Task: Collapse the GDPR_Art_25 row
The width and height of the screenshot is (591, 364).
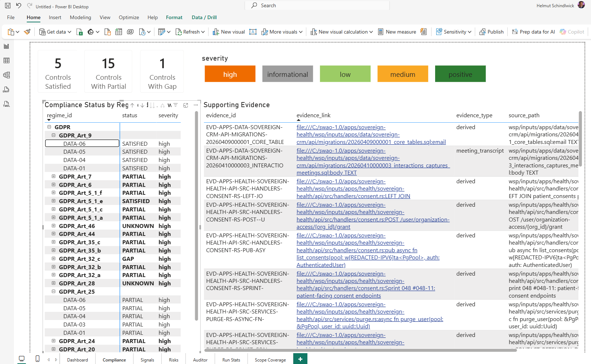Action: coord(53,291)
